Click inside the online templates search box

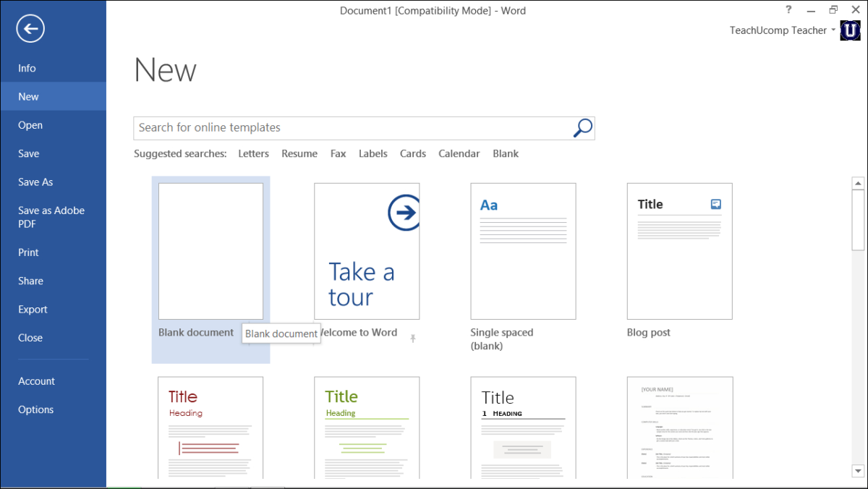pyautogui.click(x=325, y=127)
